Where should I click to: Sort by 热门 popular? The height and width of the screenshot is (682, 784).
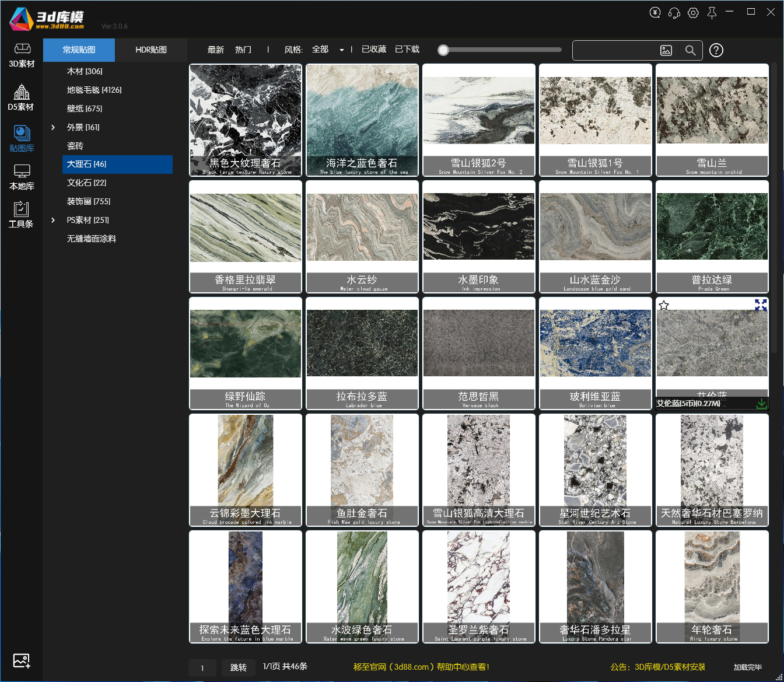(x=243, y=50)
